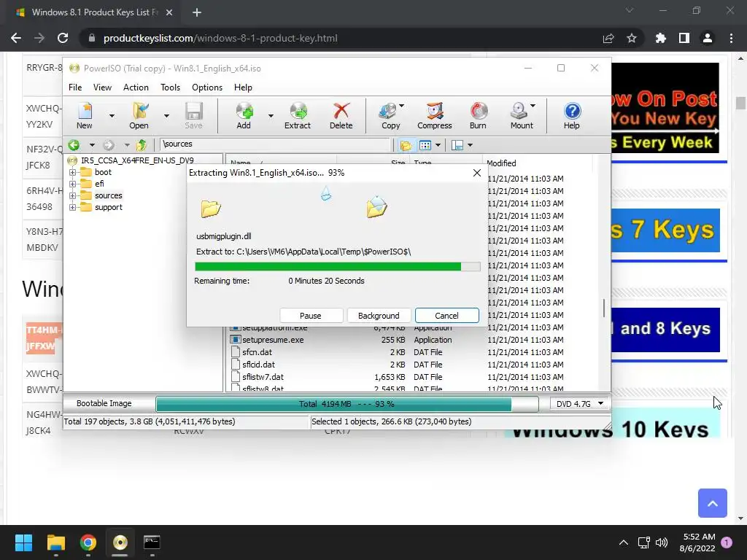The height and width of the screenshot is (560, 747).
Task: Click the Help toolbar icon
Action: pyautogui.click(x=572, y=116)
